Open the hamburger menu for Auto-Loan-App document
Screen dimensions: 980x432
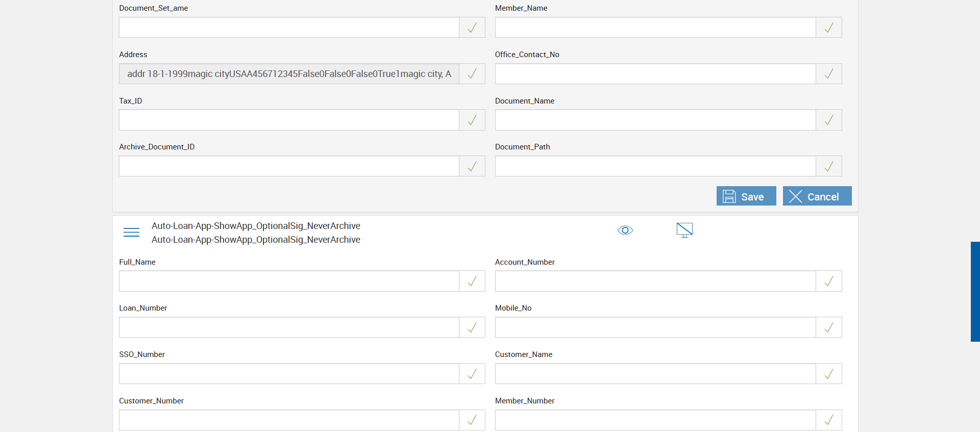click(x=131, y=232)
